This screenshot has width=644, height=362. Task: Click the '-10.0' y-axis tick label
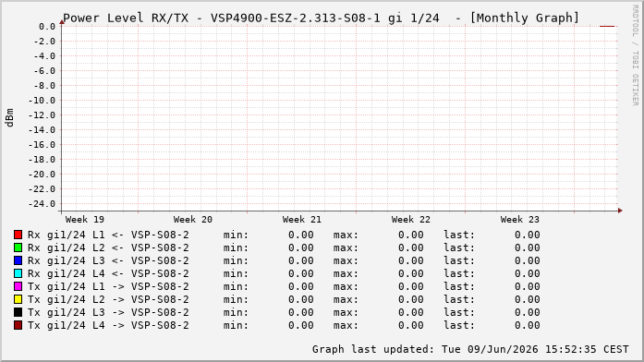(x=42, y=101)
